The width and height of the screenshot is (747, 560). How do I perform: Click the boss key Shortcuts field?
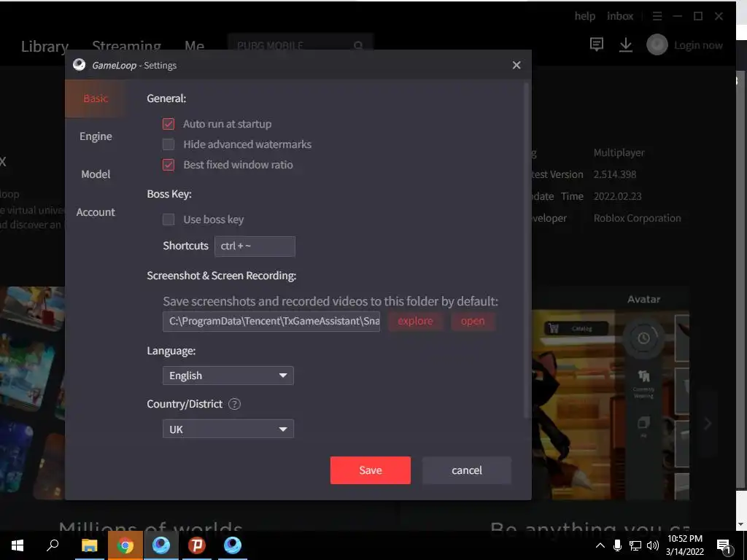[255, 246]
